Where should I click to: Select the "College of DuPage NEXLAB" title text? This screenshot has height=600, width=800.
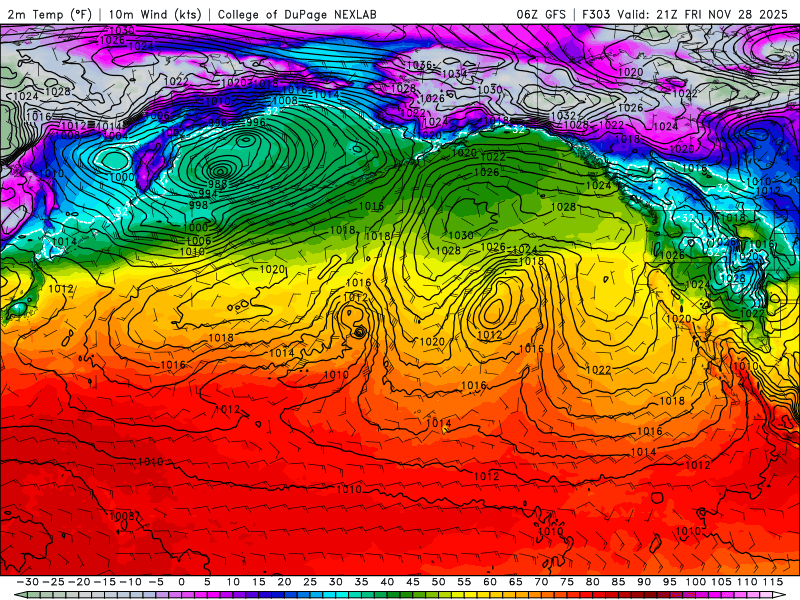[x=297, y=14]
